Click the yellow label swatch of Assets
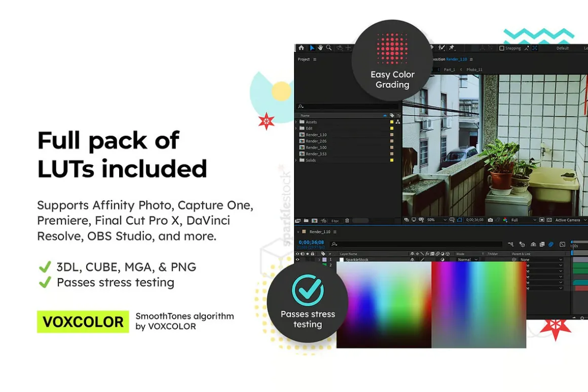The height and width of the screenshot is (392, 588). click(x=392, y=122)
